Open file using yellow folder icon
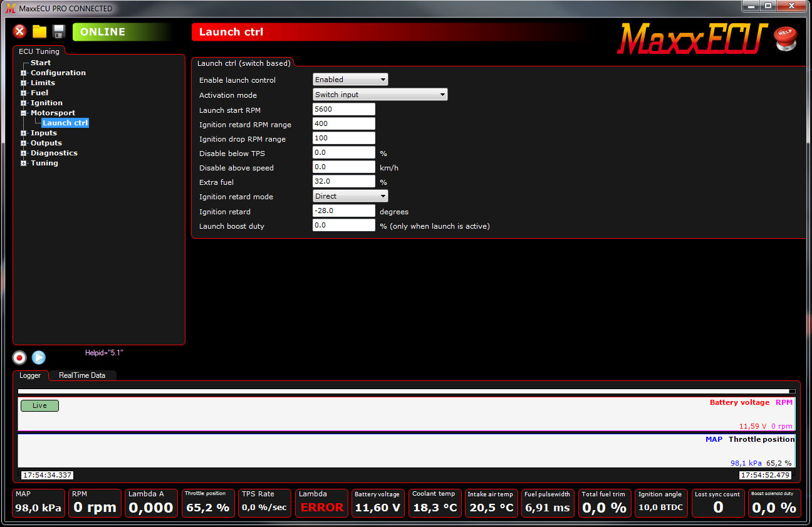 [39, 31]
